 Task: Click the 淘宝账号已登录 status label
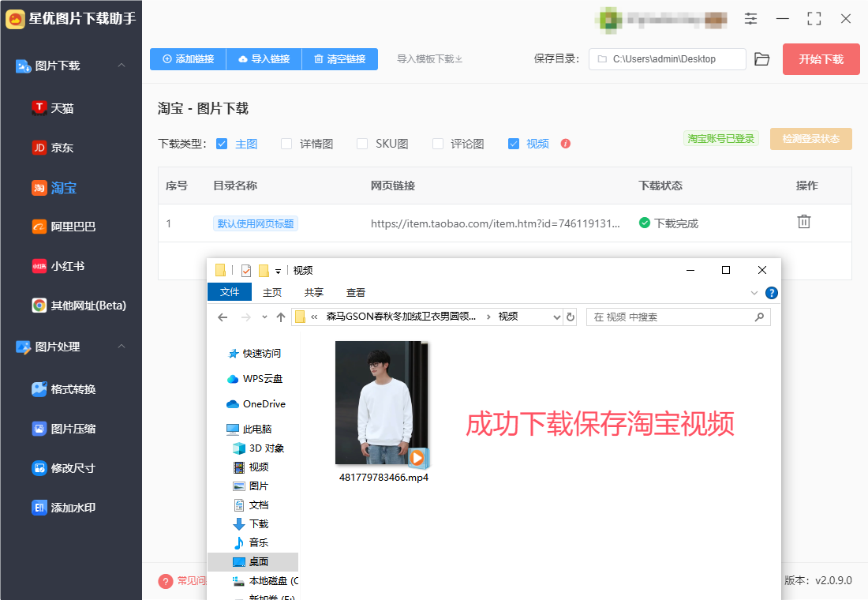(x=720, y=138)
